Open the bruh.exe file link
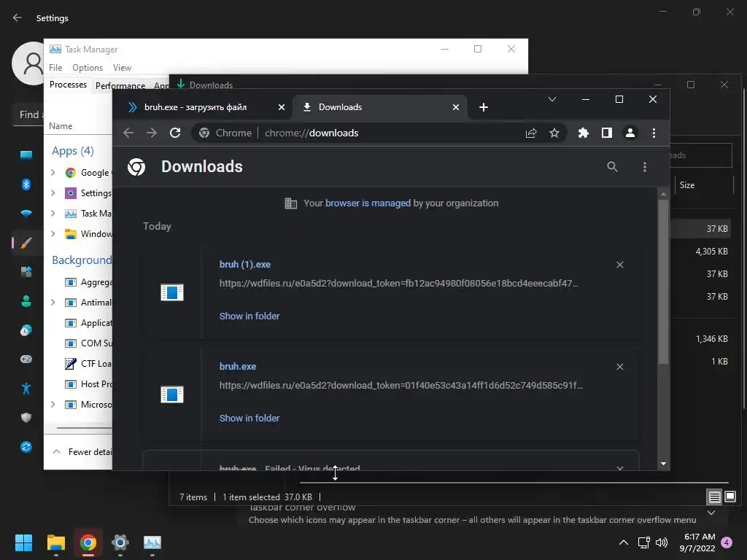747x560 pixels. tap(238, 366)
